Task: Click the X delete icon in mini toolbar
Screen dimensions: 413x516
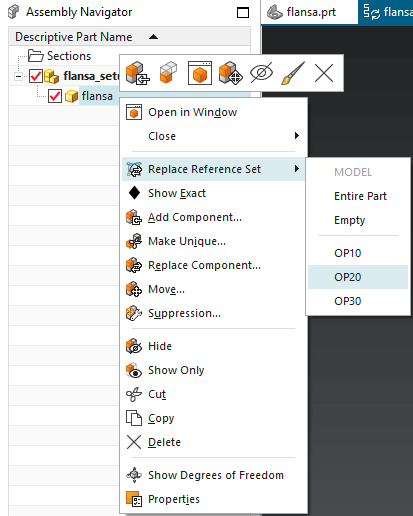Action: (x=324, y=73)
